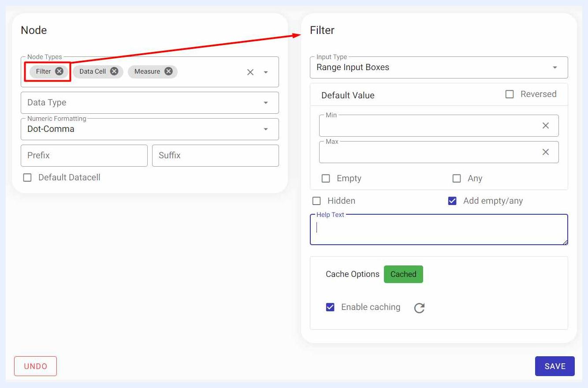The height and width of the screenshot is (388, 588).
Task: Click the Measure chip label
Action: (x=147, y=71)
